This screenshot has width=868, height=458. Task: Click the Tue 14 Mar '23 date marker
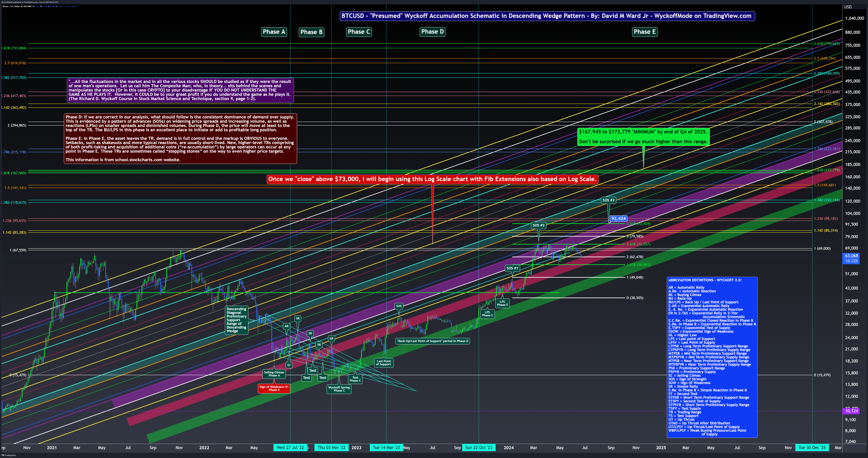coord(387,448)
